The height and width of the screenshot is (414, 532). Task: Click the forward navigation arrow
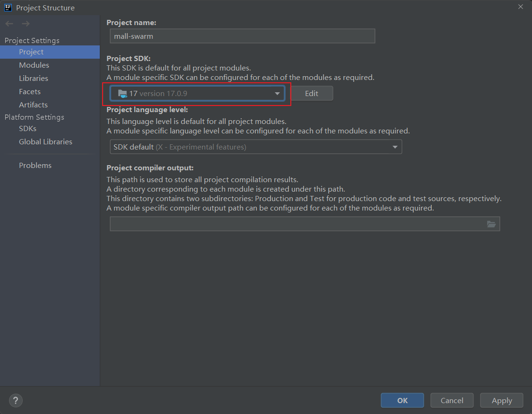click(x=26, y=24)
